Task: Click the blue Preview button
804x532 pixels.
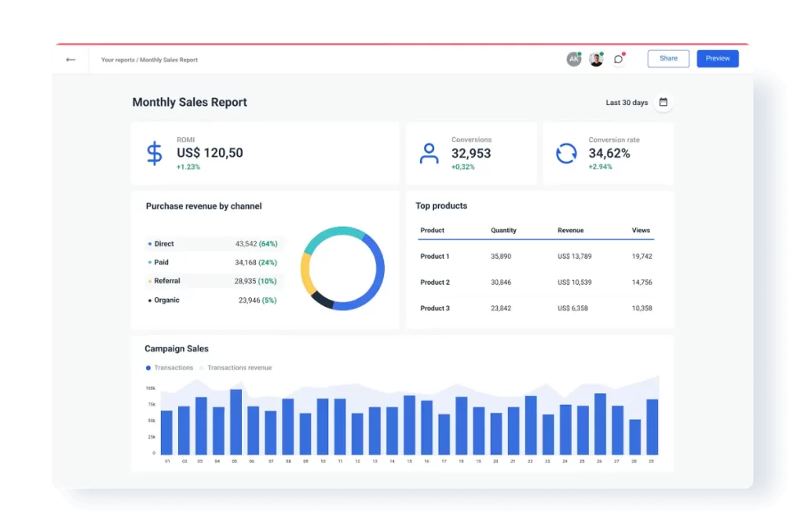Action: pos(718,59)
